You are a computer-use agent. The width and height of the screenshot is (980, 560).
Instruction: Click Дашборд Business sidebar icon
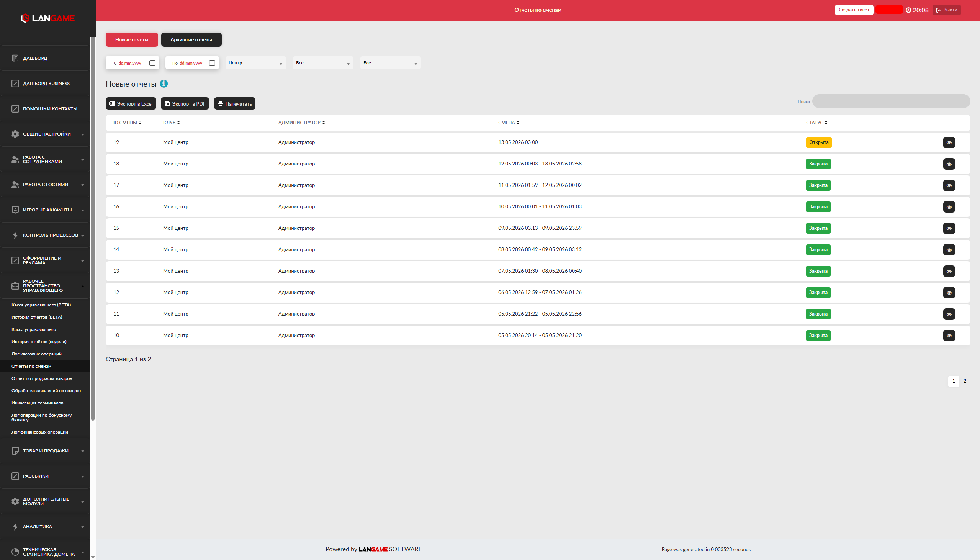click(x=15, y=84)
